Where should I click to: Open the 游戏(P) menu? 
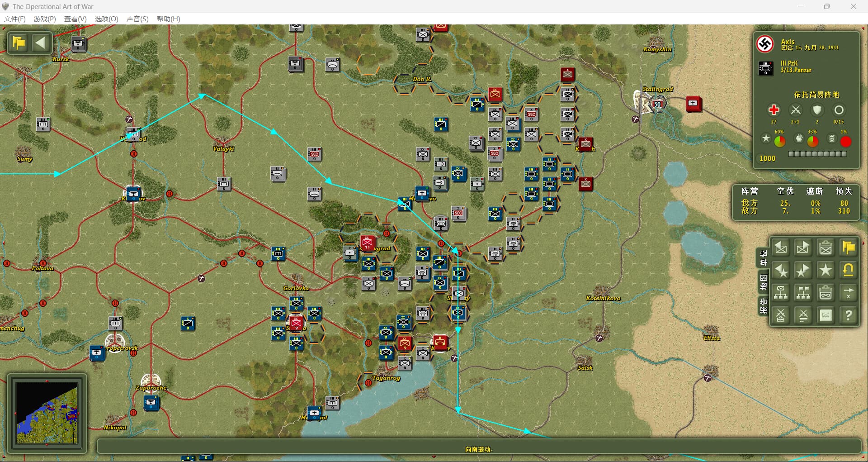[45, 19]
